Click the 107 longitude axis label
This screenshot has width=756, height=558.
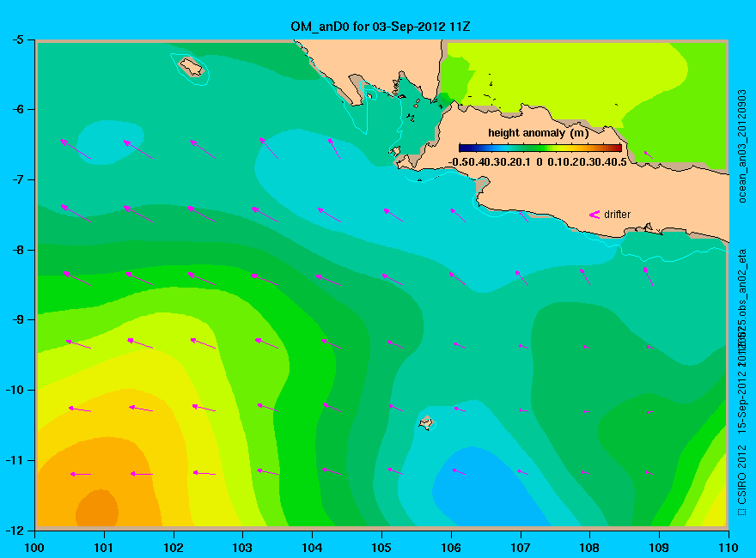[521, 548]
